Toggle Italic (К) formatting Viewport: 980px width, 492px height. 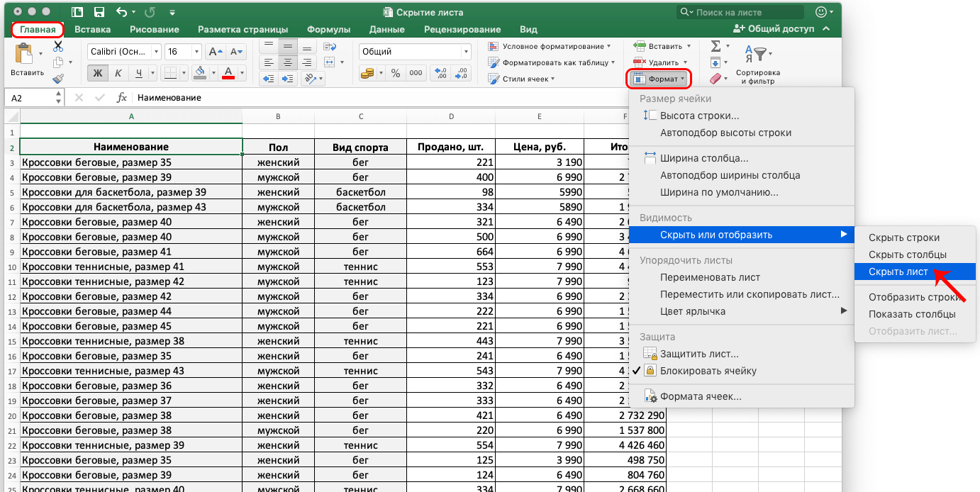click(118, 73)
